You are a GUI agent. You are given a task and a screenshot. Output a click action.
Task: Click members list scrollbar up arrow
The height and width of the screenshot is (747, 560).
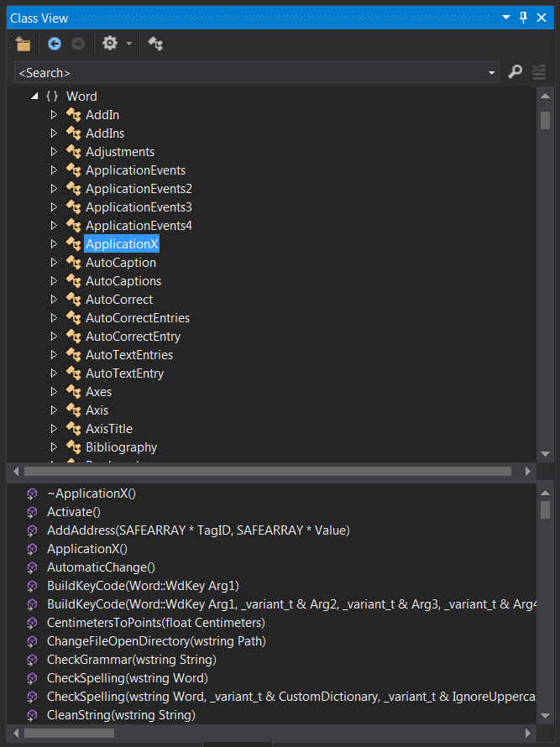[545, 491]
